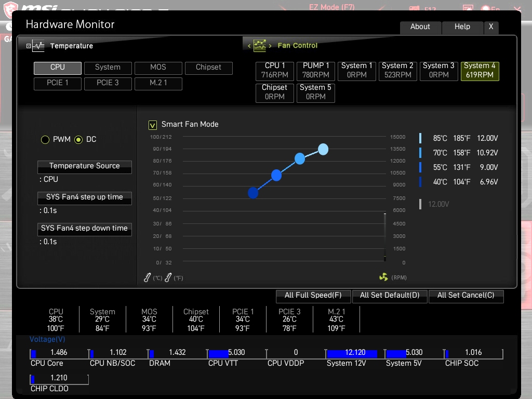Choose the System 2 fan at 523RPM
This screenshot has height=399, width=532.
pos(397,71)
